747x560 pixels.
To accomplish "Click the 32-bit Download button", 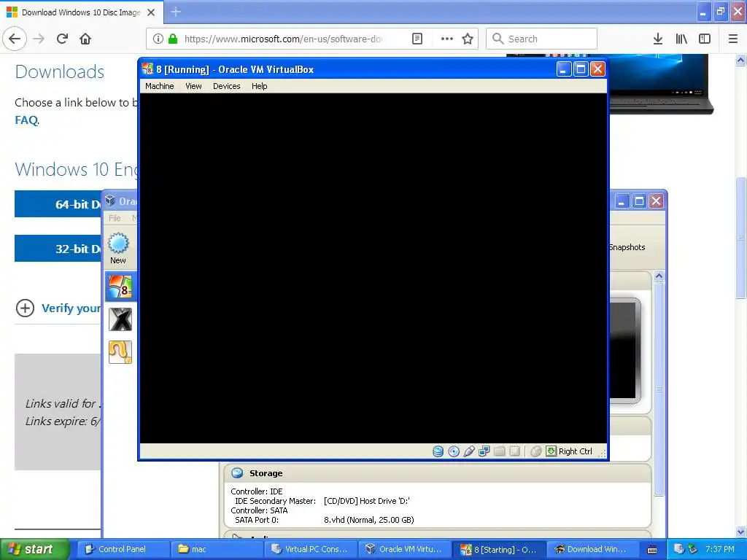I will click(x=58, y=248).
